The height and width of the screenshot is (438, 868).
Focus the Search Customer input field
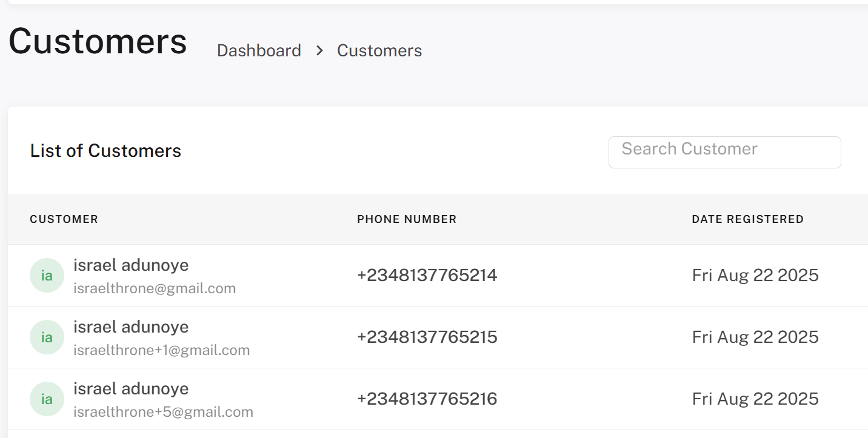pos(724,152)
